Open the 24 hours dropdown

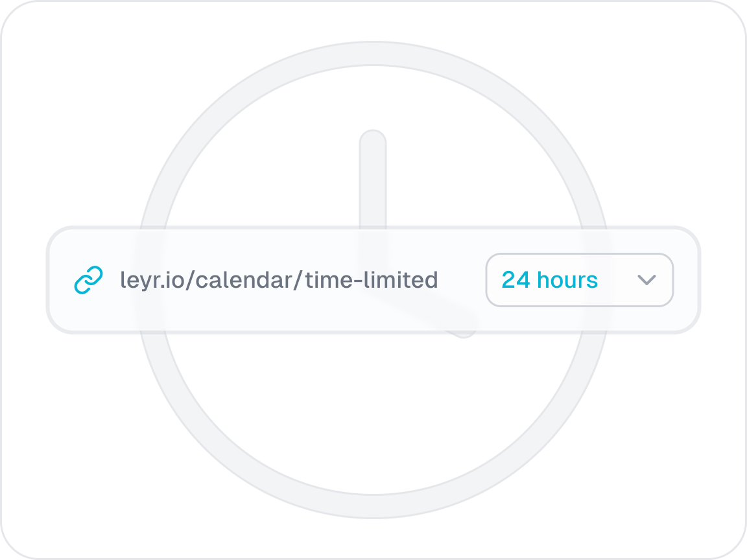point(579,280)
